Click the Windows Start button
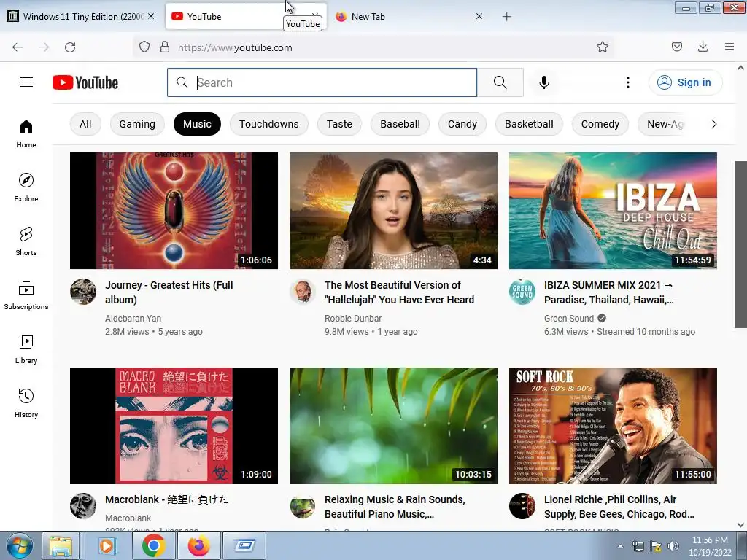Image resolution: width=747 pixels, height=560 pixels. [20, 545]
